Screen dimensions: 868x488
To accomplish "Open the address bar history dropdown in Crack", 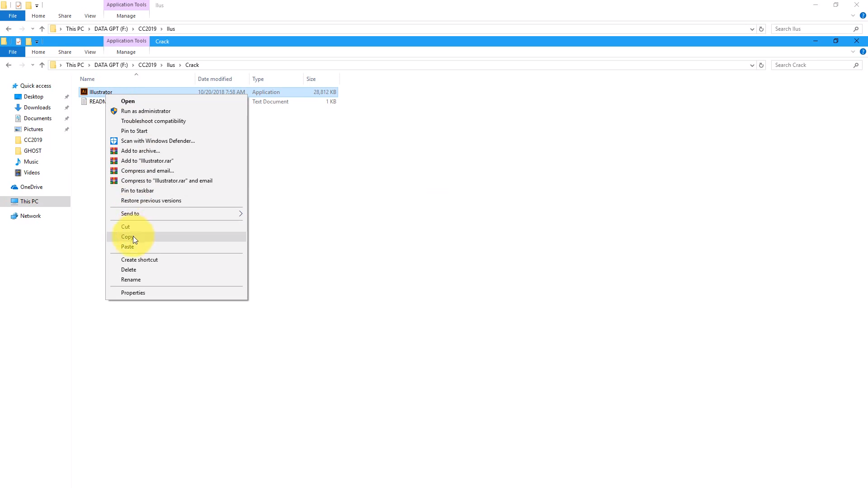I will click(752, 65).
